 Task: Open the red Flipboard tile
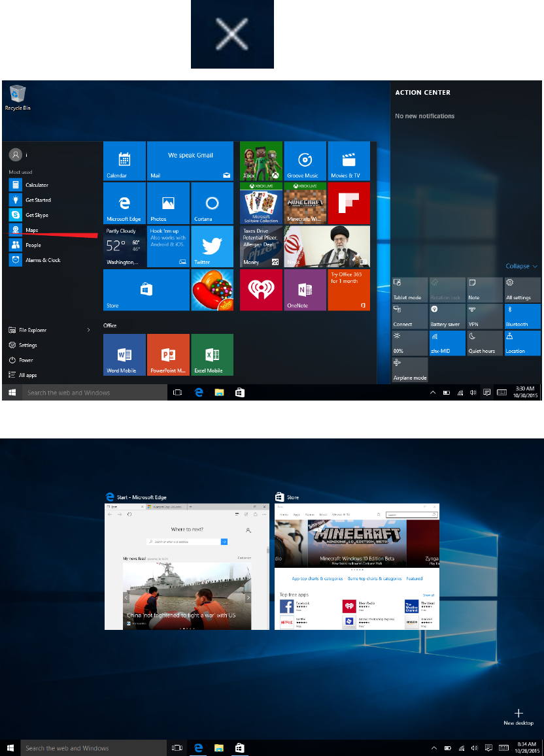click(348, 203)
